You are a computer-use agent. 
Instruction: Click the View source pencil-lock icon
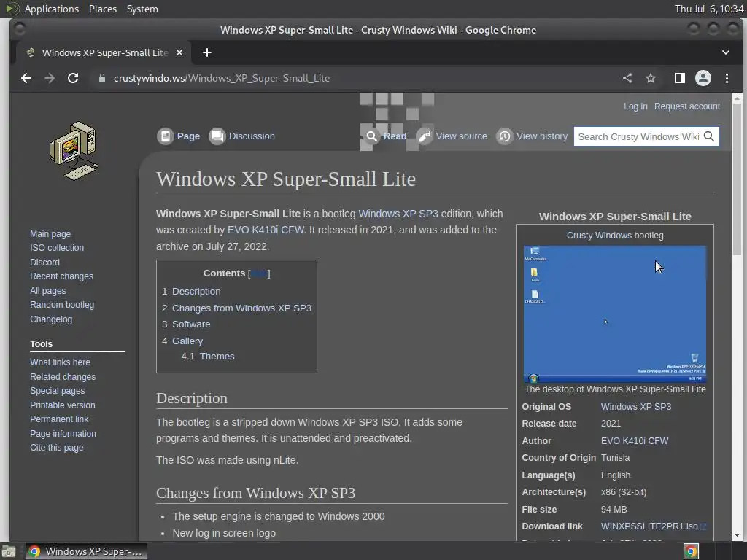[x=424, y=136]
